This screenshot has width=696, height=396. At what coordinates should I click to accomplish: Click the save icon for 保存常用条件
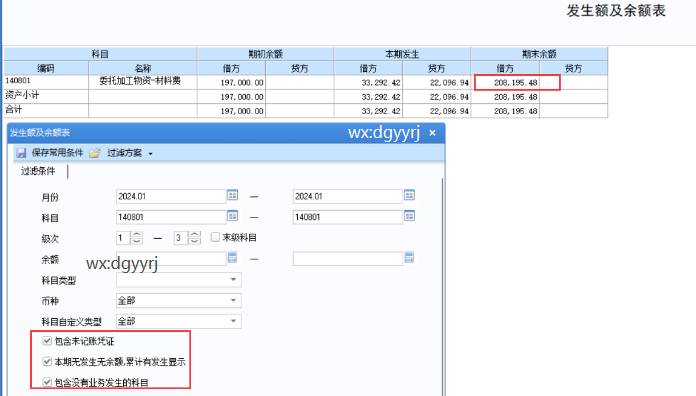[21, 153]
